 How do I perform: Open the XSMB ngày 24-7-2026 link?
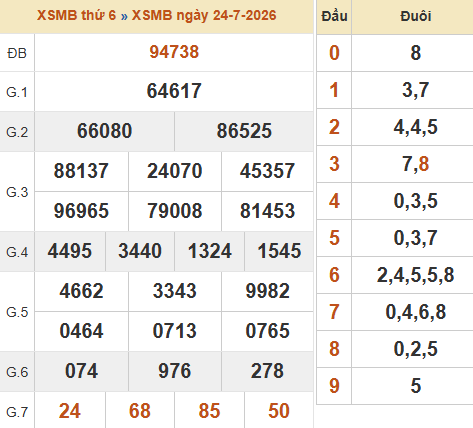[204, 15]
